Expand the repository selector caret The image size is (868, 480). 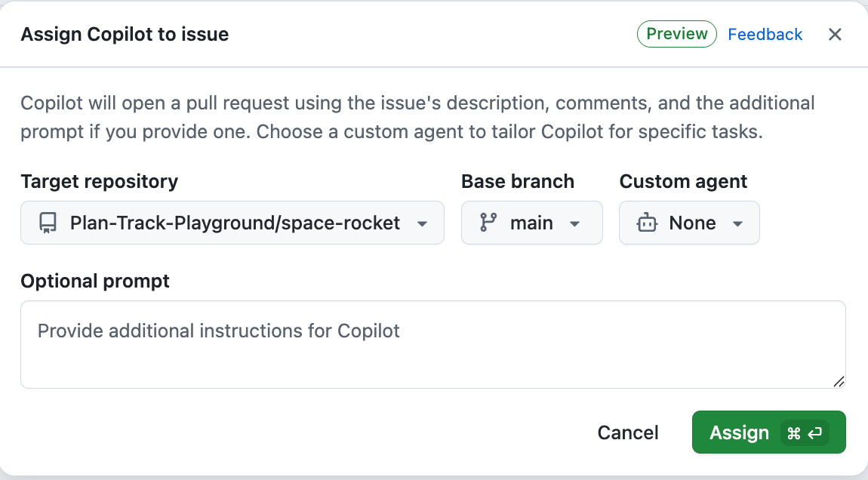pos(422,223)
